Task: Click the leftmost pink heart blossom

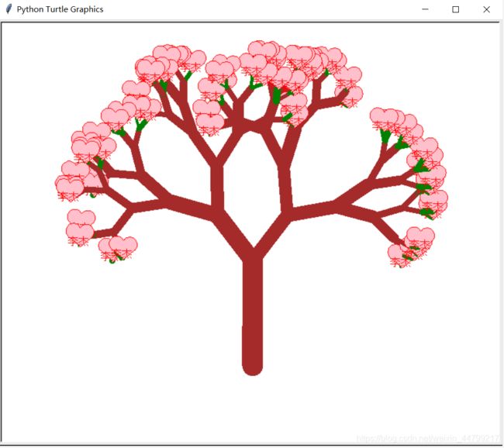Action: [x=67, y=185]
